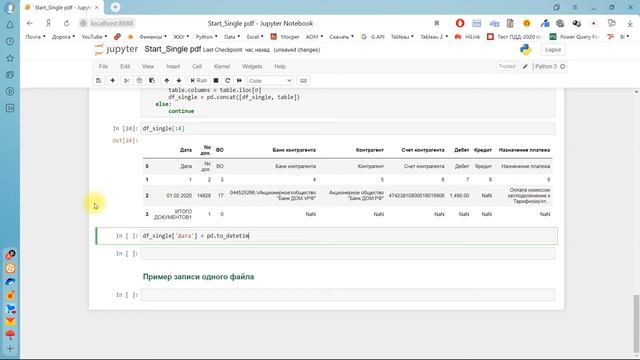This screenshot has width=640, height=360.
Task: Click the localhost:8888 address field
Action: click(111, 23)
